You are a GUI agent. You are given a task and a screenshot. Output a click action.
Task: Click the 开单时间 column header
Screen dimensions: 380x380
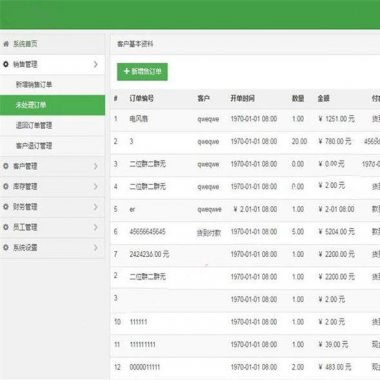(x=243, y=98)
